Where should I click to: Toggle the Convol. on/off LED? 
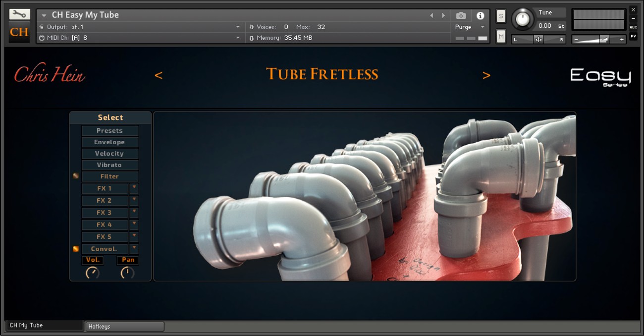pyautogui.click(x=76, y=249)
